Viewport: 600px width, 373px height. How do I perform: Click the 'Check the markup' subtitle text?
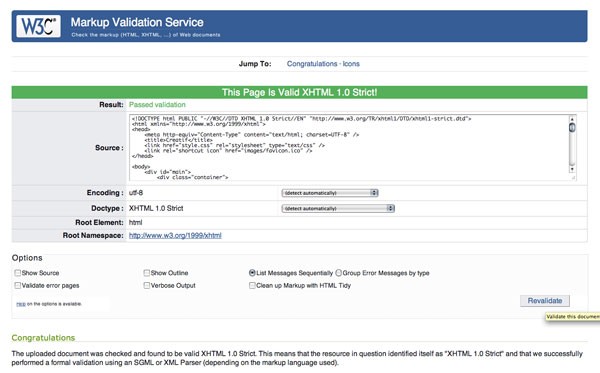point(146,35)
